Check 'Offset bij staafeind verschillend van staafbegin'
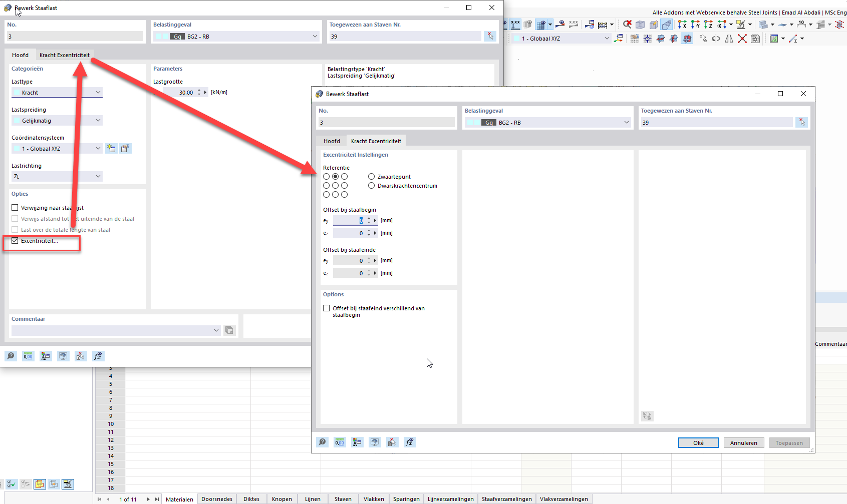Viewport: 847px width, 504px height. (x=326, y=308)
